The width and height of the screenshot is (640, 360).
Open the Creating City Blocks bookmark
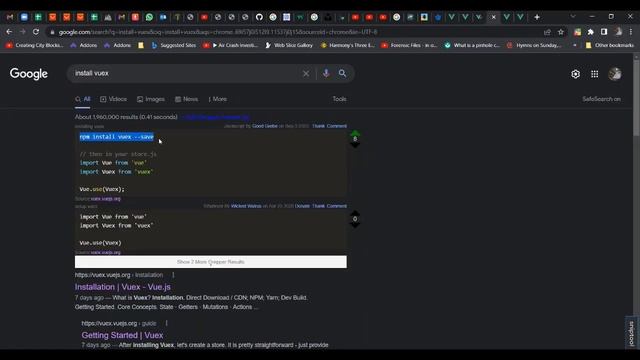click(x=35, y=45)
